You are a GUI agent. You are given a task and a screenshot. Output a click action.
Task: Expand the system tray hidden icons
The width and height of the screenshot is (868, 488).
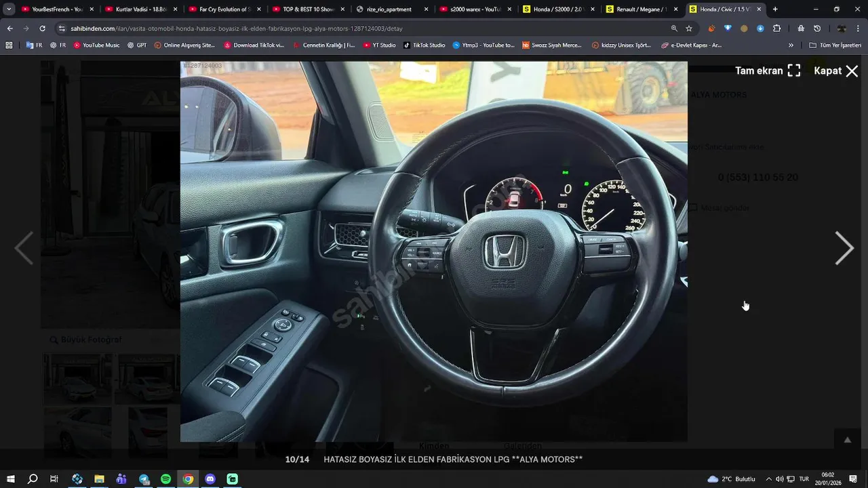[768, 479]
